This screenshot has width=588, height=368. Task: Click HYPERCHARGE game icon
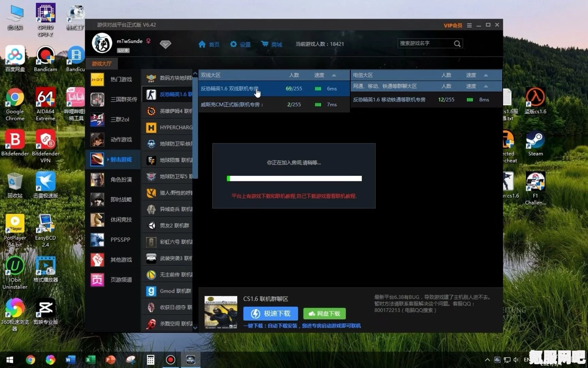click(151, 127)
